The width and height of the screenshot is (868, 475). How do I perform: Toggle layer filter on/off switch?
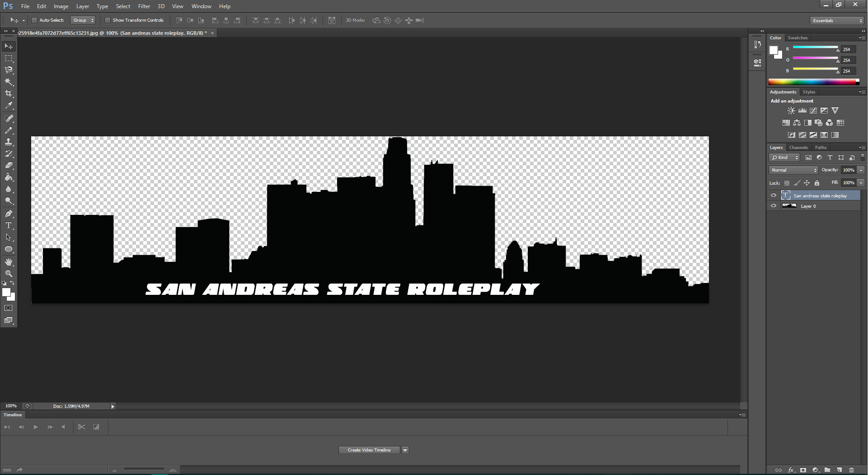coord(863,158)
